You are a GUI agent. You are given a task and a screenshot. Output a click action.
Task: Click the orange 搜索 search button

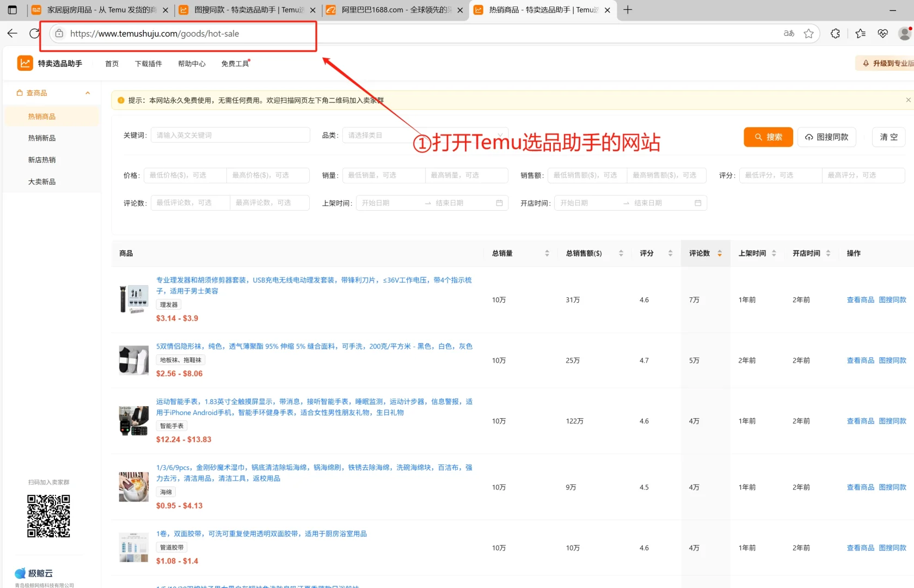pyautogui.click(x=768, y=137)
